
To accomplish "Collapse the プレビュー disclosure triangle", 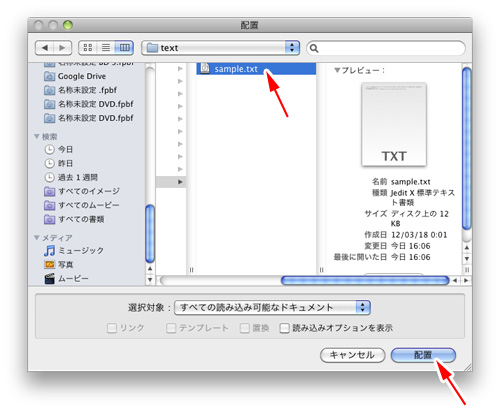I will [337, 70].
